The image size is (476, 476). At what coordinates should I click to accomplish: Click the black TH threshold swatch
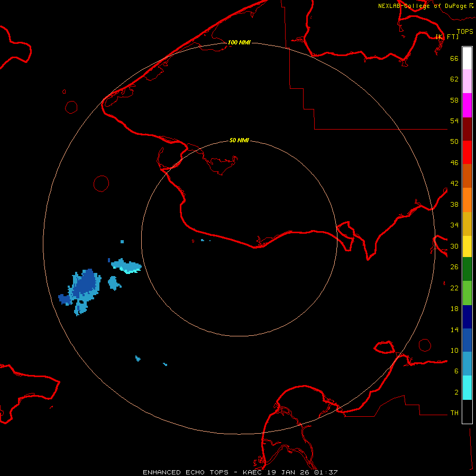click(x=467, y=411)
